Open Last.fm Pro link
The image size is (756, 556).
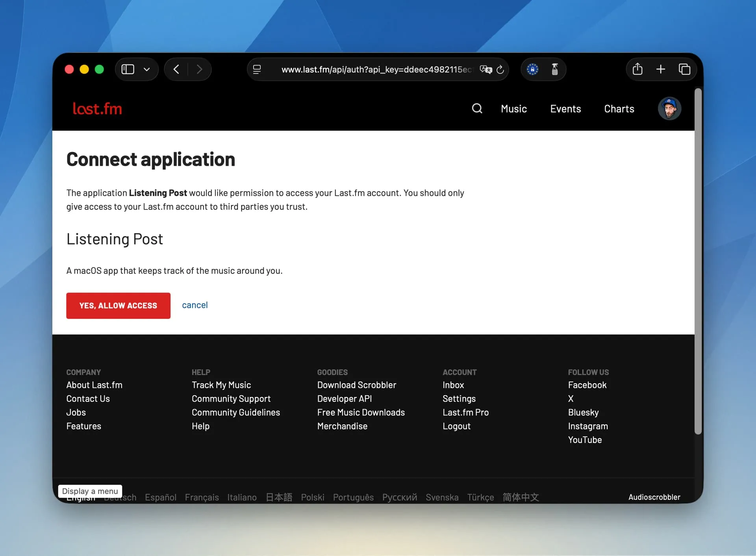click(x=465, y=412)
